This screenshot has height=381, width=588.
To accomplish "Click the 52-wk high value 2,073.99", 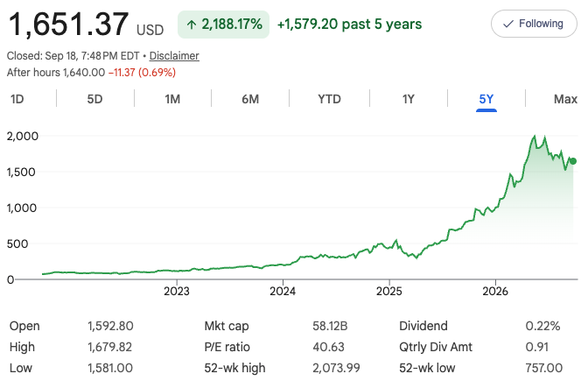I will (x=336, y=368).
